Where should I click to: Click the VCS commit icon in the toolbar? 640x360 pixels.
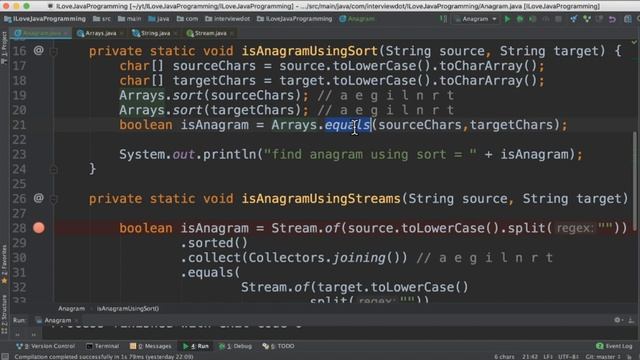coord(587,19)
